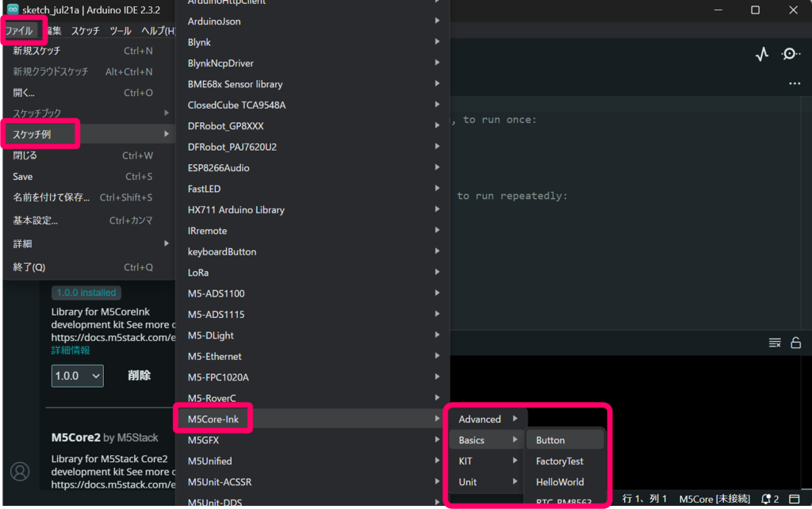The image size is (812, 509).
Task: Open M5-FPC1020A examples submenu
Action: tap(312, 377)
